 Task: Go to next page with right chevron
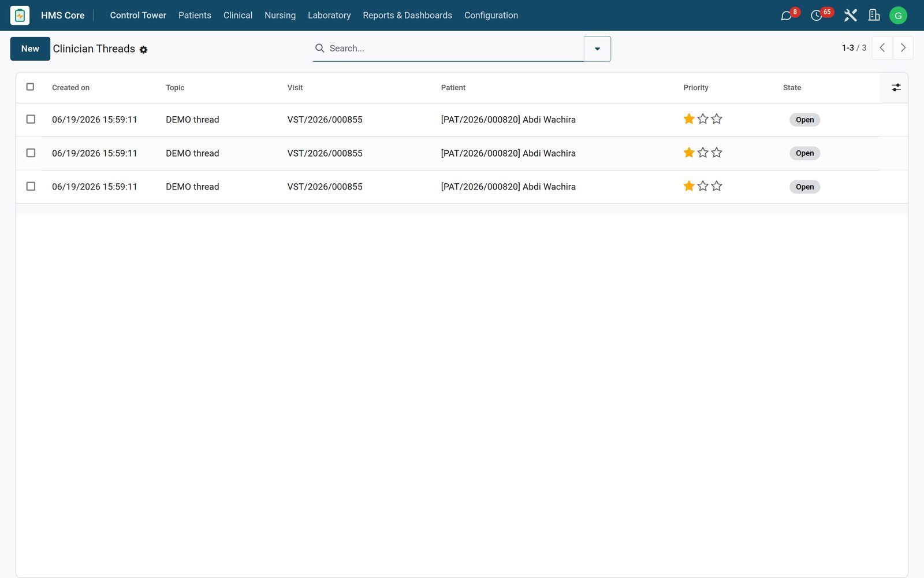pyautogui.click(x=903, y=48)
